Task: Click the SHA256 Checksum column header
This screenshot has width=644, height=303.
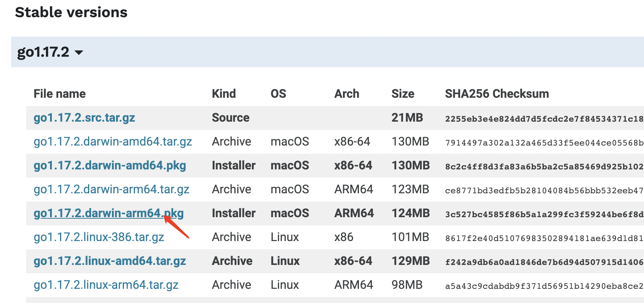Action: click(x=497, y=94)
